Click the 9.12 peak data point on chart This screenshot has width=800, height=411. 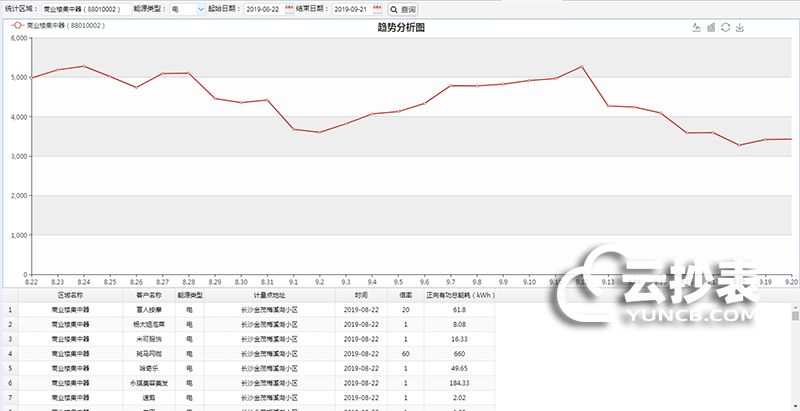coord(581,67)
